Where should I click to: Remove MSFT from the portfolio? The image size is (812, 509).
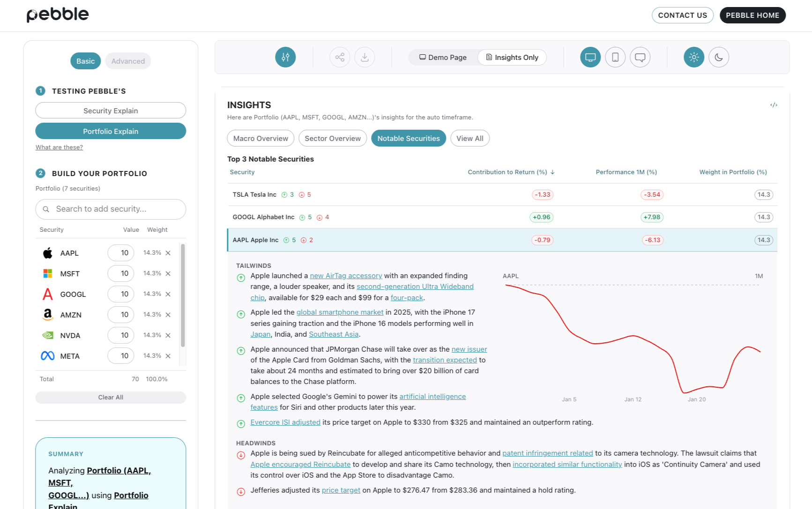pyautogui.click(x=168, y=273)
